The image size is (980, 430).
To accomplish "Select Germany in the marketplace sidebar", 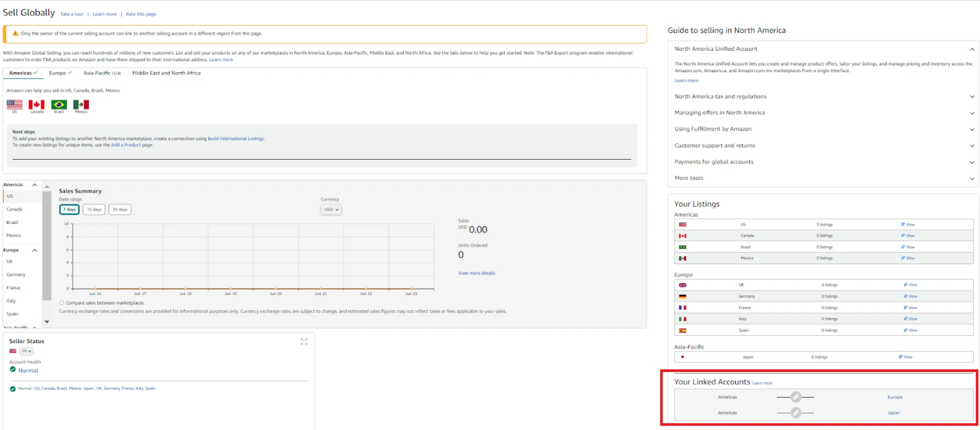I will click(16, 274).
